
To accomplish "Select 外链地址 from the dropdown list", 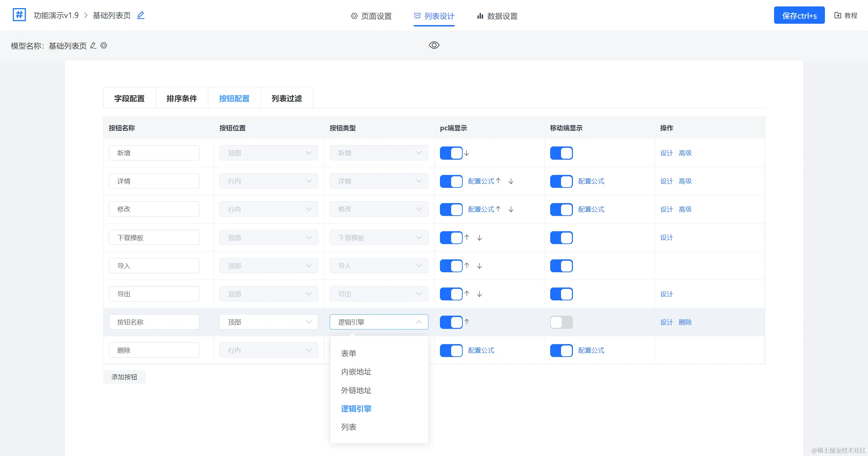I will point(356,390).
